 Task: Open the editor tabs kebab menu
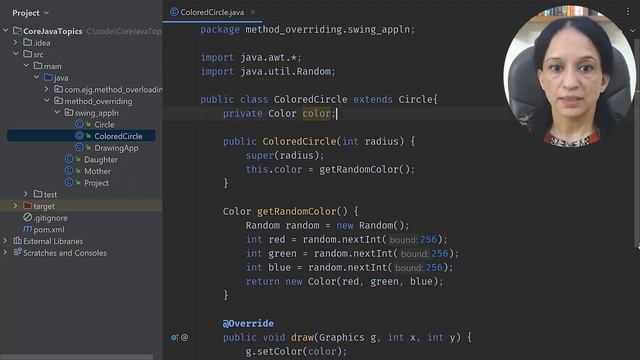point(628,12)
